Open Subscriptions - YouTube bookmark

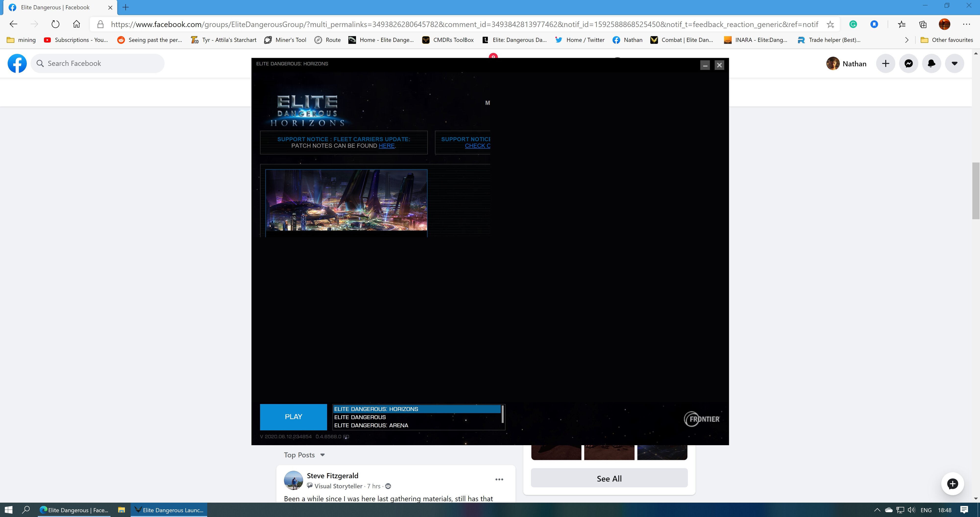point(76,40)
